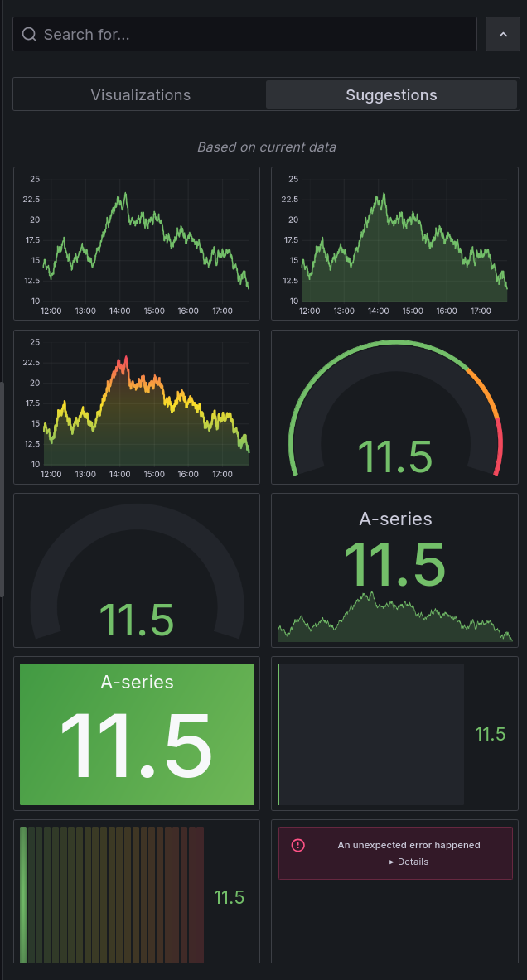Viewport: 527px width, 980px height.
Task: Expand the error Details disclosure
Action: coord(409,862)
